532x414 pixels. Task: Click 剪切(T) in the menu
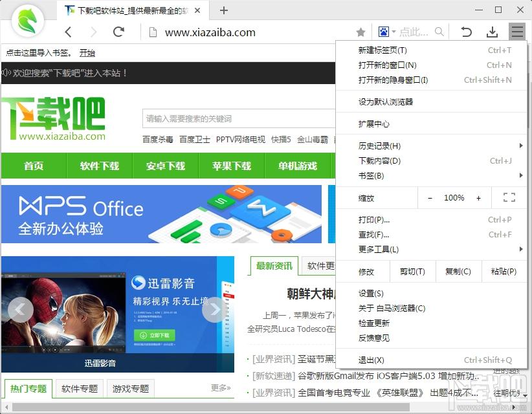click(x=412, y=272)
